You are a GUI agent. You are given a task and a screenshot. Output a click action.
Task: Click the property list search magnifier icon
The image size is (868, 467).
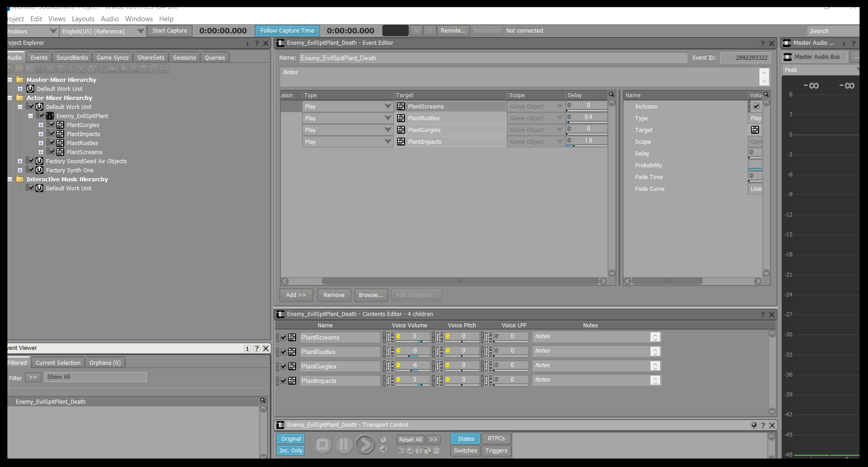(766, 94)
